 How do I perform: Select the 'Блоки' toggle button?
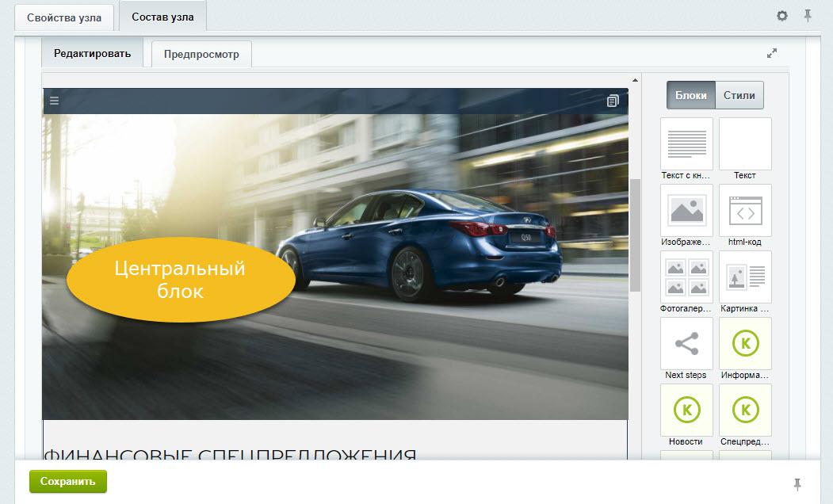coord(690,95)
